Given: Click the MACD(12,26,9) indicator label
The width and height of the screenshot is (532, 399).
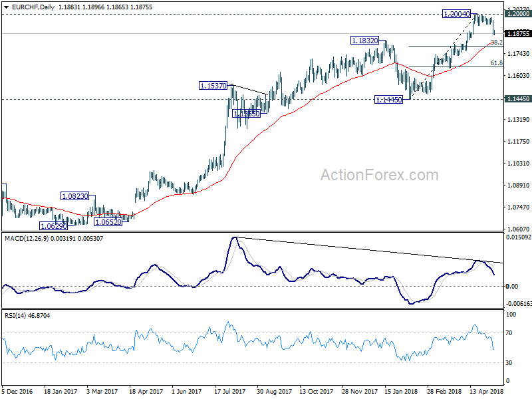Looking at the screenshot, I should pyautogui.click(x=27, y=239).
